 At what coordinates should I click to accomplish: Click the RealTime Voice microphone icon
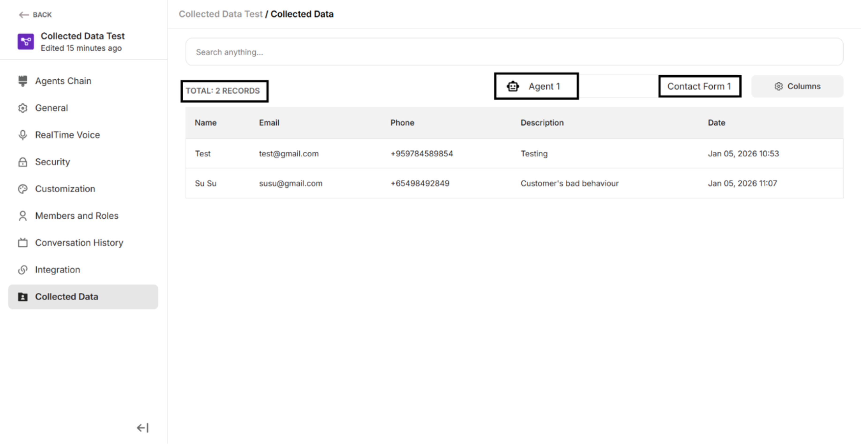(23, 134)
